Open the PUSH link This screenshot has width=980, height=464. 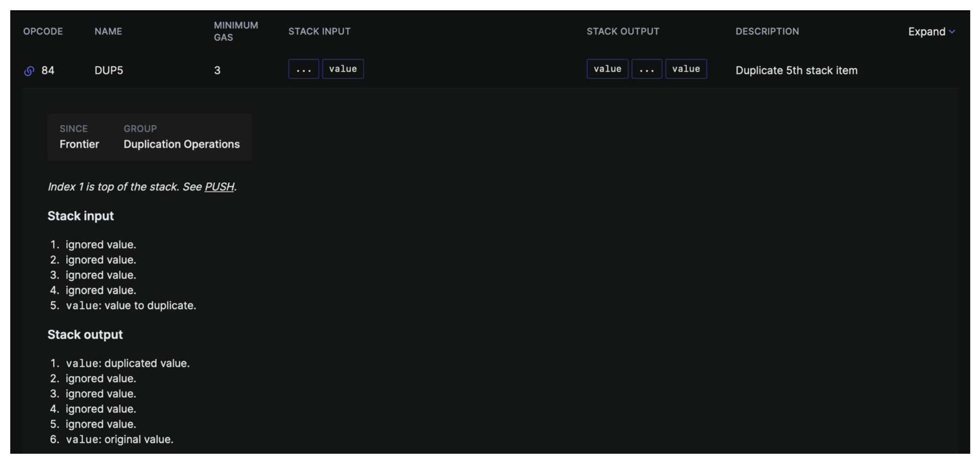point(219,187)
